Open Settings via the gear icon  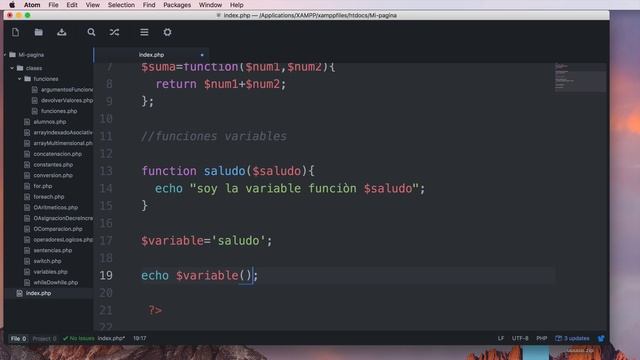tap(167, 32)
